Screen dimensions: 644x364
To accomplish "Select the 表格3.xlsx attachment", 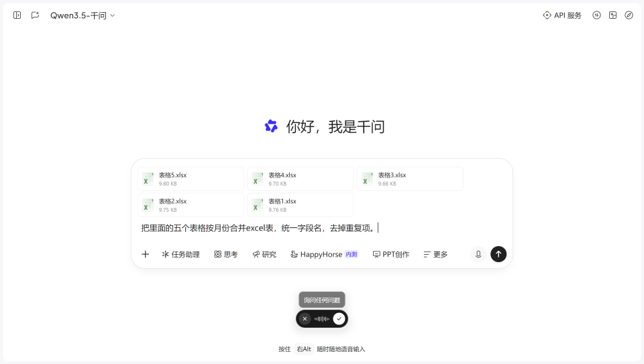I will tap(410, 179).
